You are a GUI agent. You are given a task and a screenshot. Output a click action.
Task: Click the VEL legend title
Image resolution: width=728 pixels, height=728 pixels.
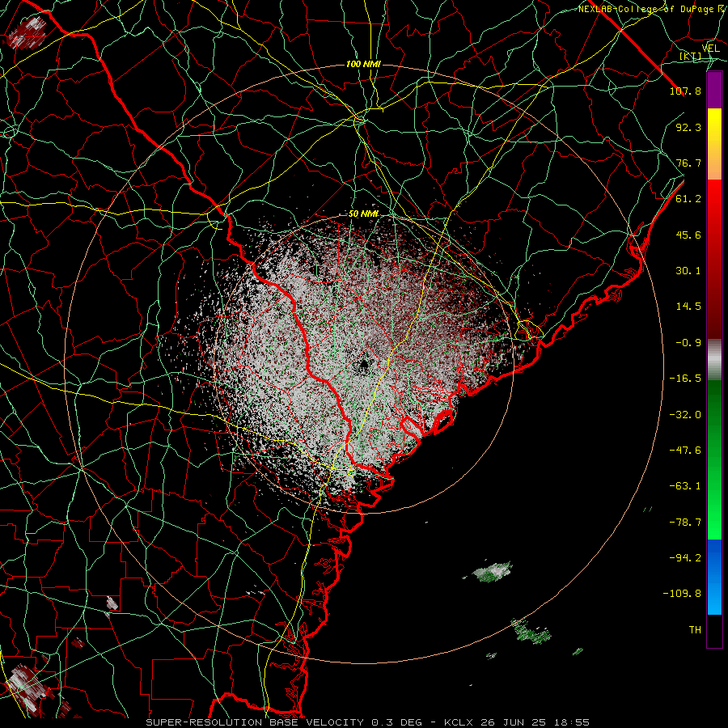(x=710, y=49)
